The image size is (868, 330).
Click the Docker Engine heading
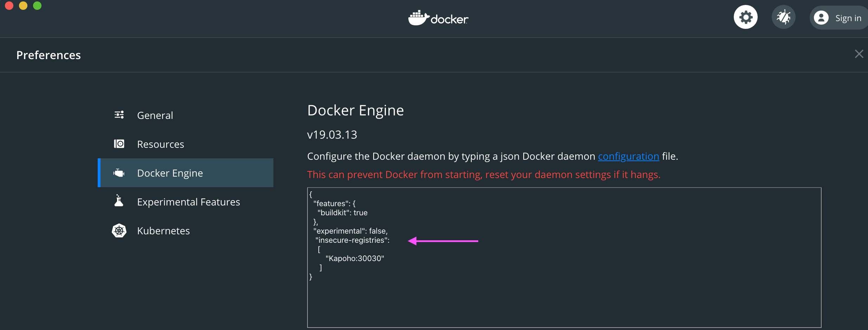coord(356,110)
